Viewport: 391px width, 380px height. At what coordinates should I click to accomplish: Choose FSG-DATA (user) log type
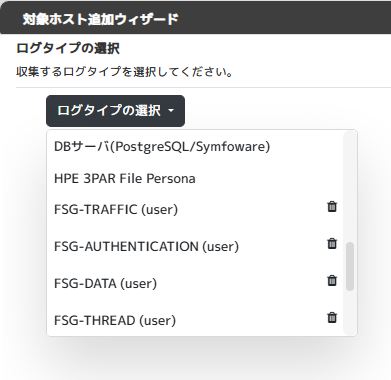tap(105, 284)
